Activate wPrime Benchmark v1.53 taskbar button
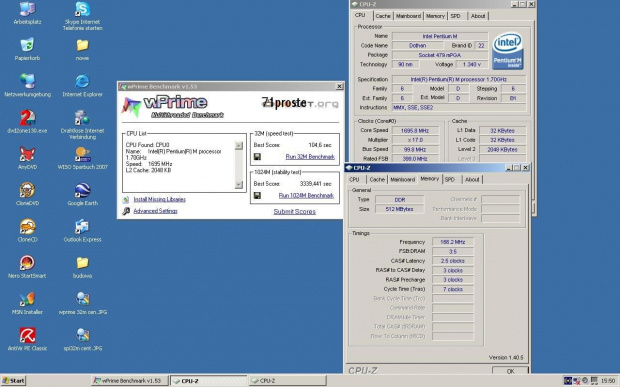Image resolution: width=620 pixels, height=387 pixels. click(x=130, y=381)
